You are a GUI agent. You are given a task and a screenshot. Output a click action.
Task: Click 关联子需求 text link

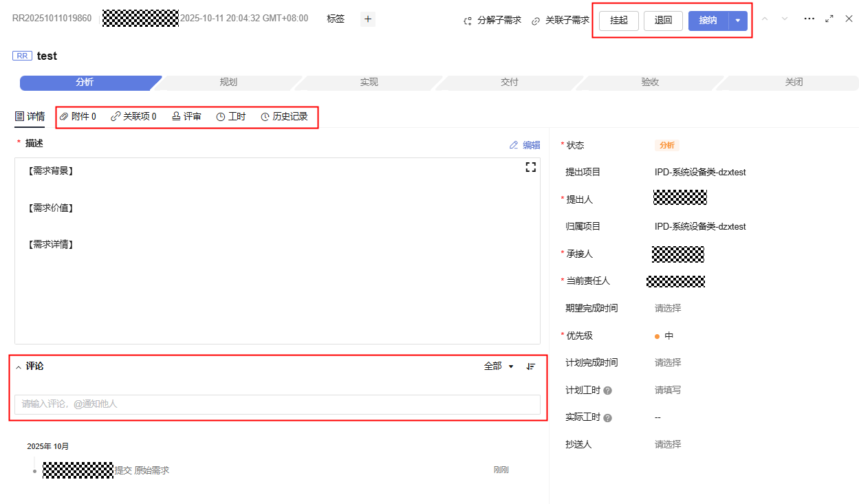pyautogui.click(x=567, y=21)
